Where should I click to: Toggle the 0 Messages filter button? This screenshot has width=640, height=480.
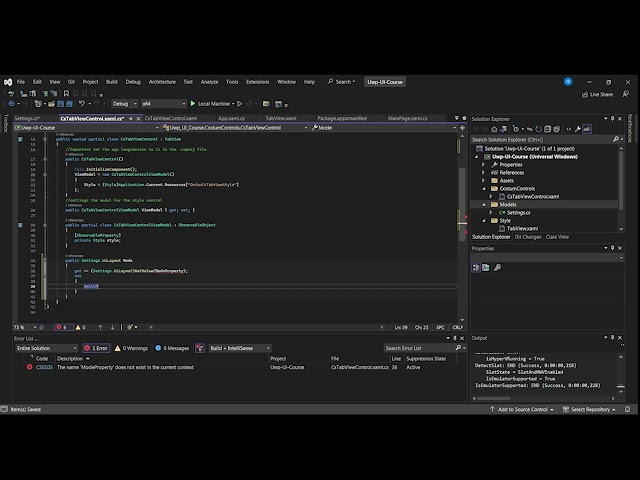tap(172, 348)
